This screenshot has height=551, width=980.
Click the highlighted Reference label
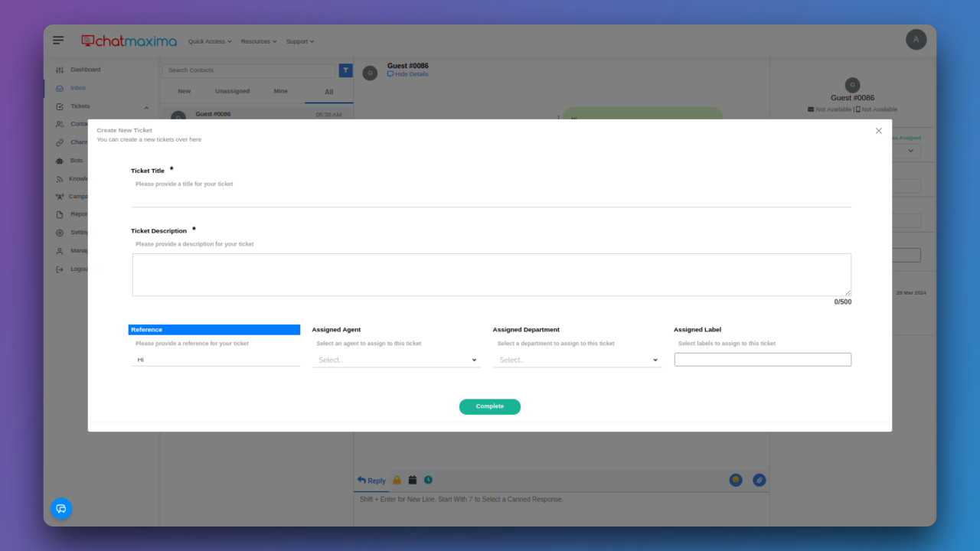(214, 330)
